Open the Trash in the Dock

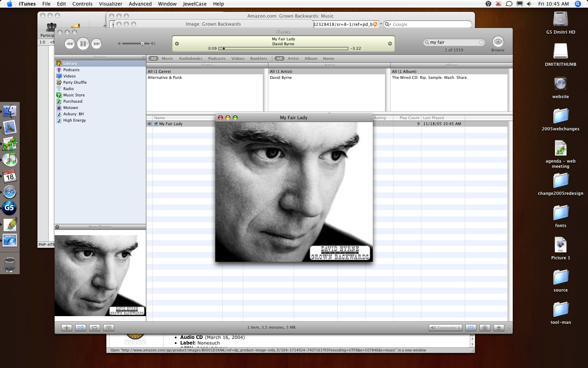click(10, 265)
